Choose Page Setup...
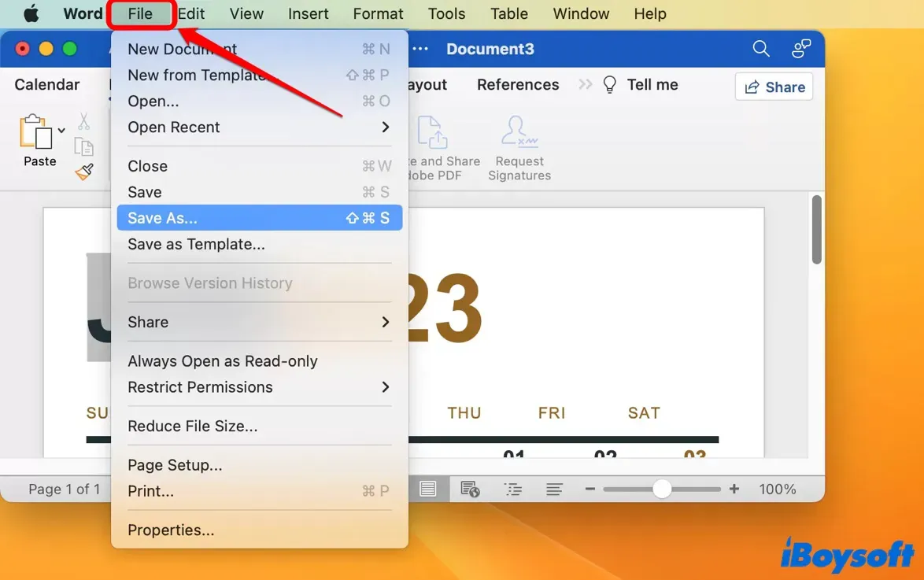Viewport: 924px width, 580px height. [x=259, y=465]
